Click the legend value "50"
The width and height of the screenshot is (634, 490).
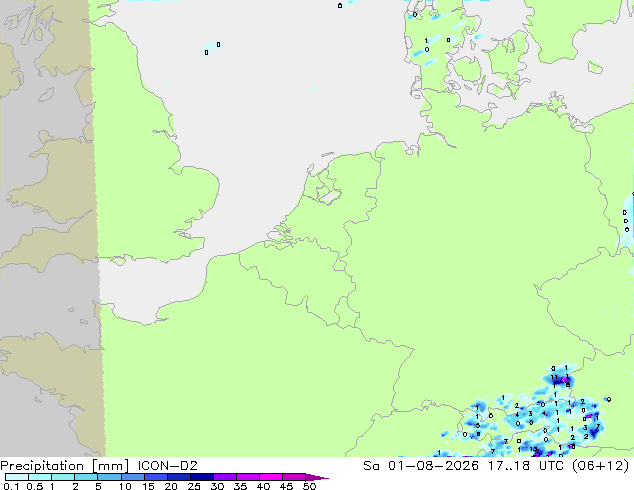tap(309, 486)
